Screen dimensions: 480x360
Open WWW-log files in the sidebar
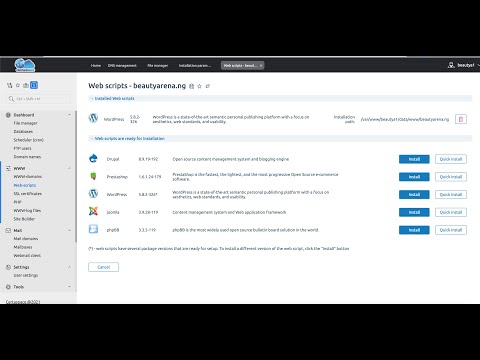coord(27,211)
